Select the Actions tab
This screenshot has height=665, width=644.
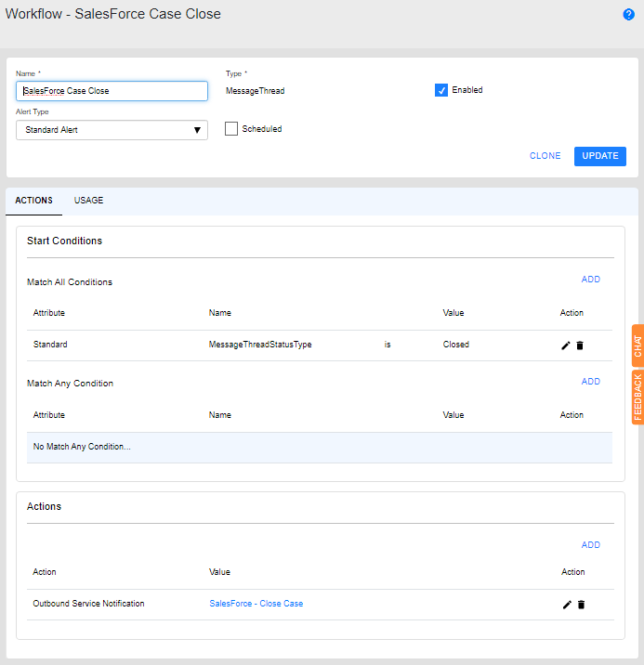click(34, 201)
